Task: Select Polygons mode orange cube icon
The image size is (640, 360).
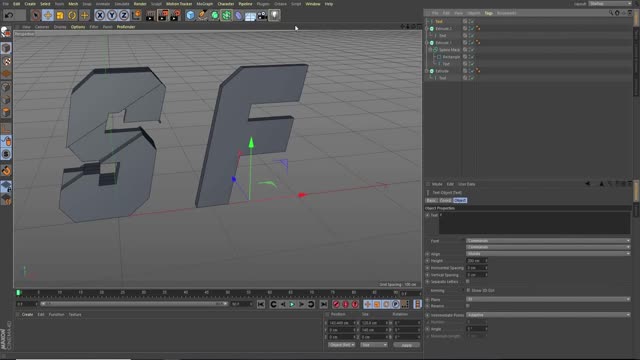Action: pyautogui.click(x=6, y=112)
